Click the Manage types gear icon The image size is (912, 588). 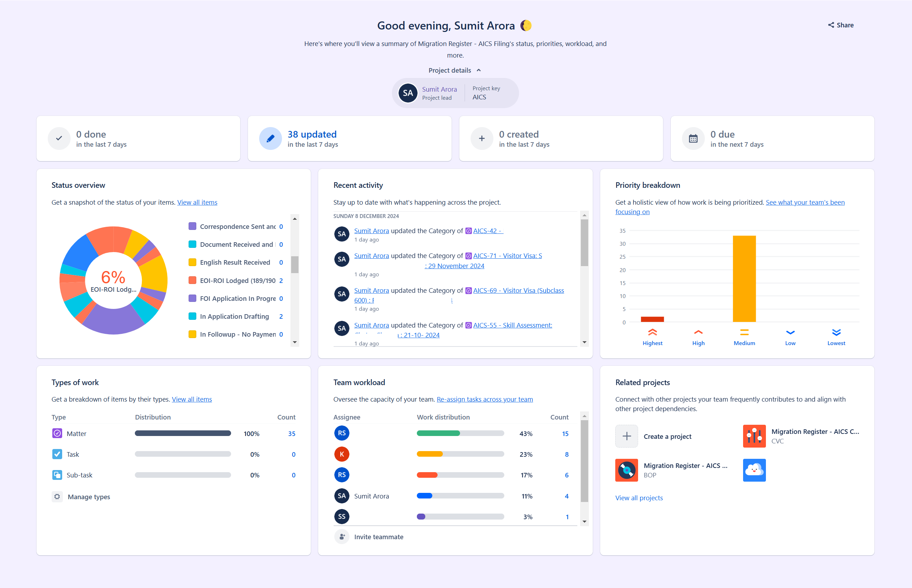57,497
